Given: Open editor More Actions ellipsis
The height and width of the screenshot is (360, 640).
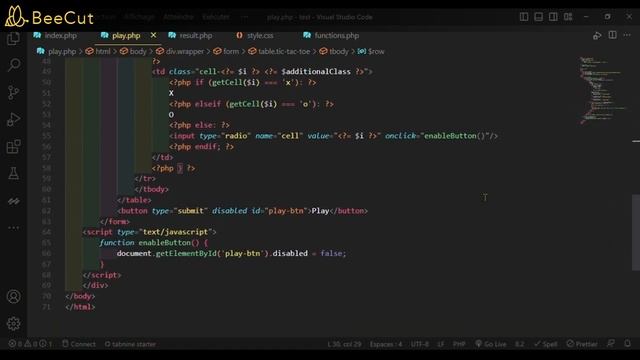Looking at the screenshot, I should 627,36.
